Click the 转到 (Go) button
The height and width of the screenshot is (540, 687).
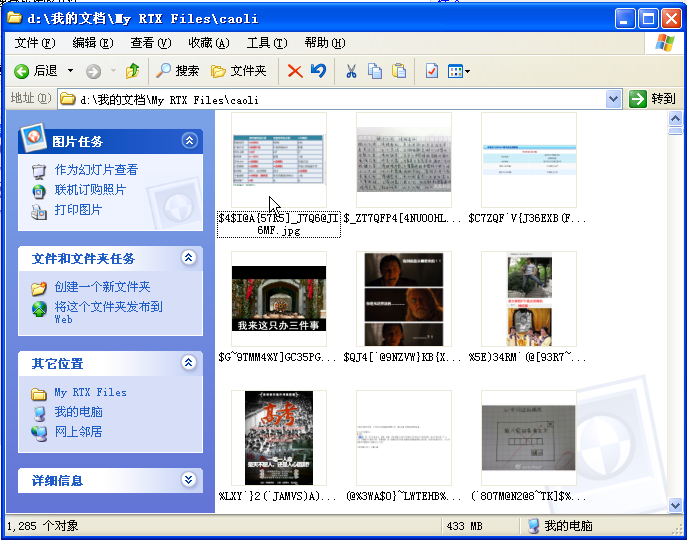(x=653, y=99)
